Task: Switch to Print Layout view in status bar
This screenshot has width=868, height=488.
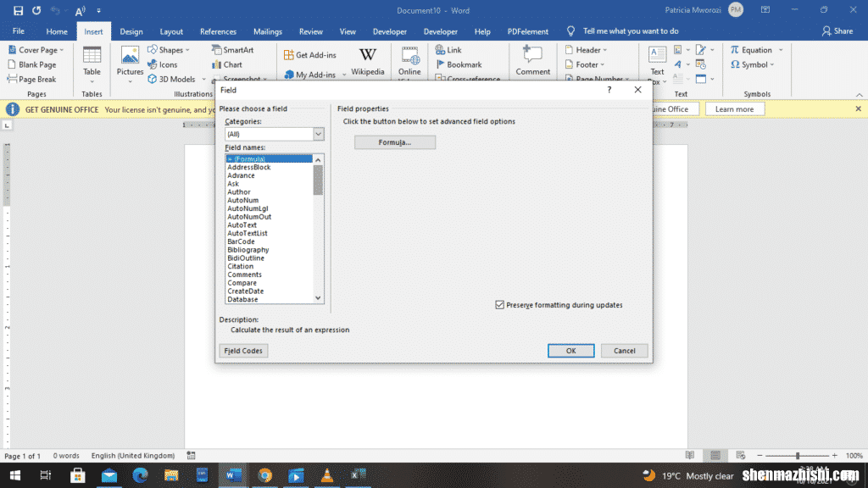Action: tap(715, 455)
